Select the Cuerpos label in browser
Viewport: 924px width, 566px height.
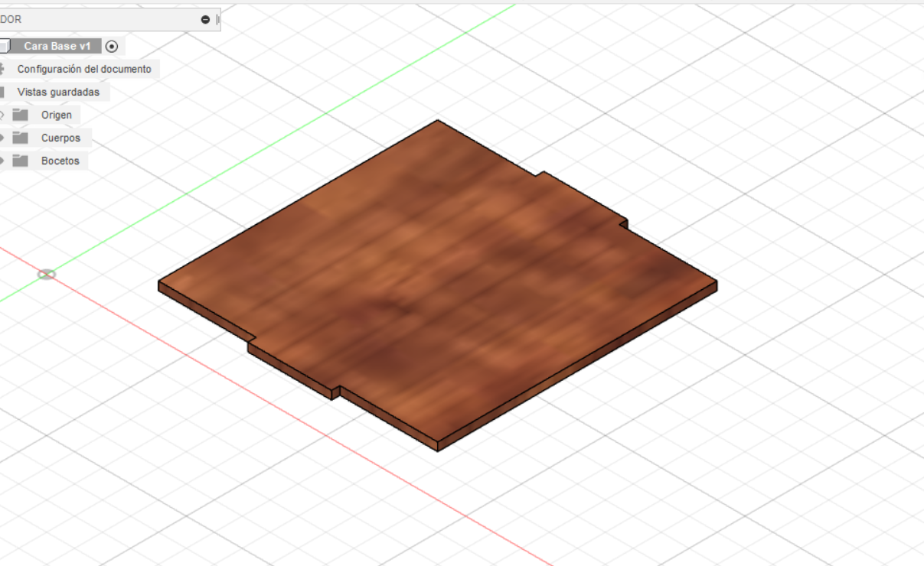[60, 138]
